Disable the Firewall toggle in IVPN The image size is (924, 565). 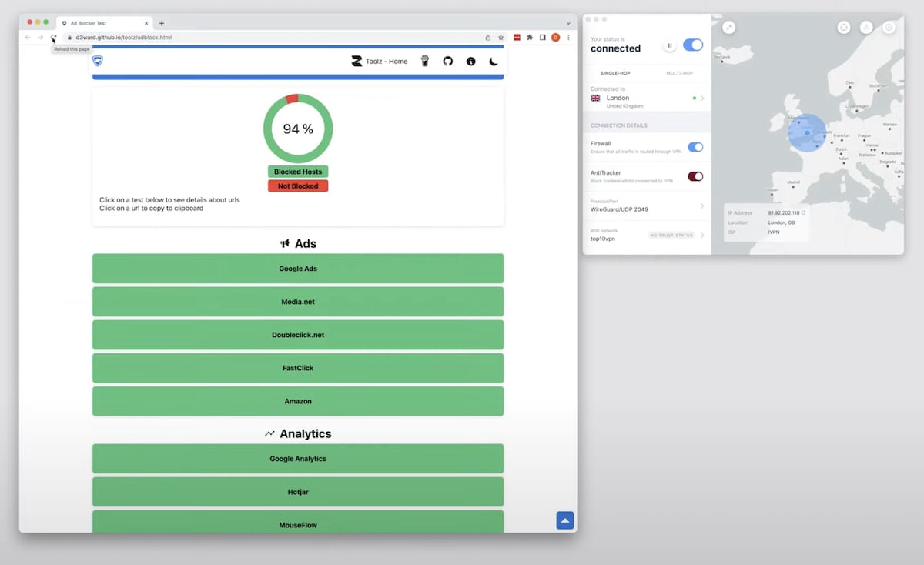click(695, 147)
